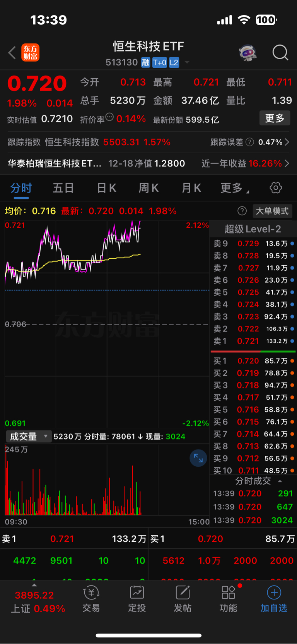Screen dimensions: 297x644
Task: Tap the 超级 Level-2 header
Action: (253, 229)
